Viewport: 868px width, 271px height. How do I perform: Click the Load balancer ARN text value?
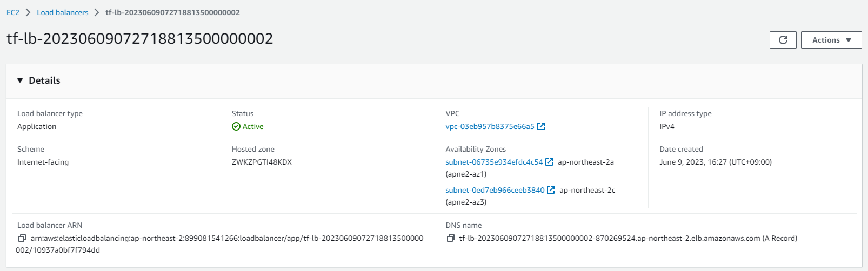coord(220,244)
